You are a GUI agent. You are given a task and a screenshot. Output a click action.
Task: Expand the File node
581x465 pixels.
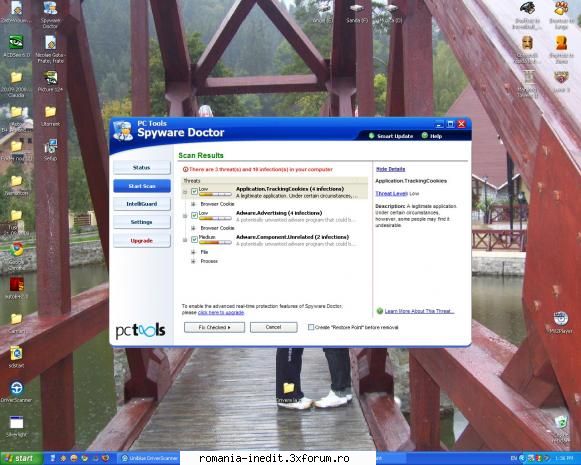[193, 252]
